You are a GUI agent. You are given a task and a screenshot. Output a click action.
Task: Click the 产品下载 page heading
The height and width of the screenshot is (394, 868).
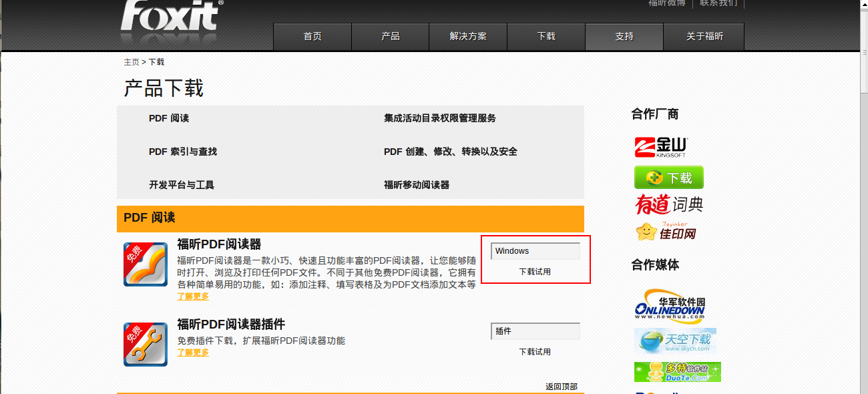pyautogui.click(x=164, y=88)
